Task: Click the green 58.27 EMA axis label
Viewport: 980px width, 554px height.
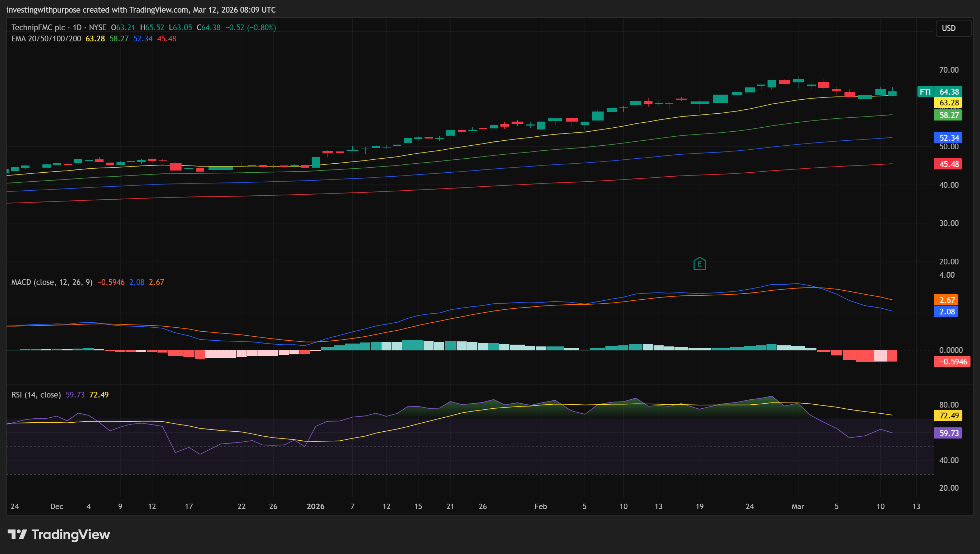Action: 948,115
